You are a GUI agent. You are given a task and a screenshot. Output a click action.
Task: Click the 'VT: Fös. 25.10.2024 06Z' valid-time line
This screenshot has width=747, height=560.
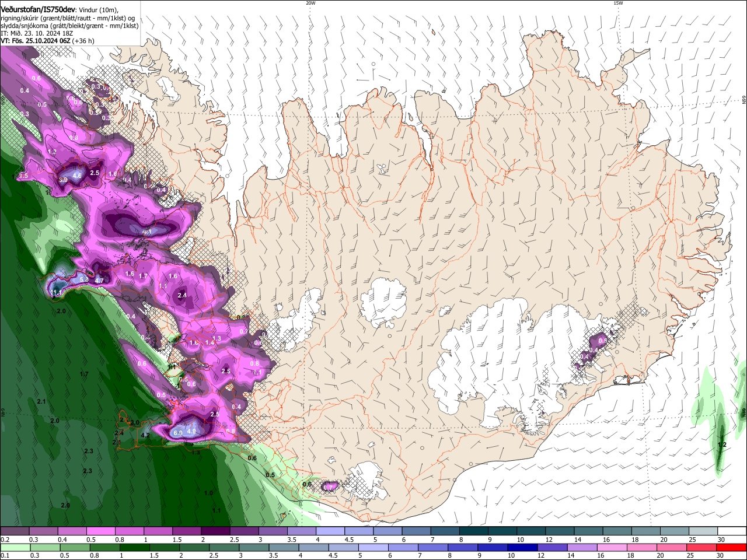click(47, 41)
